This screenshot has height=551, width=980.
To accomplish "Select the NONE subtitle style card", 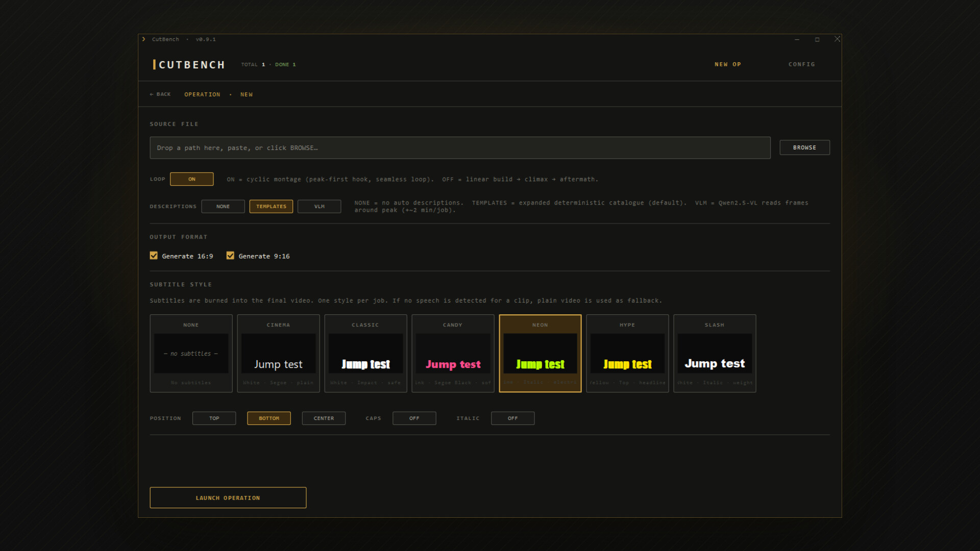I will coord(191,354).
